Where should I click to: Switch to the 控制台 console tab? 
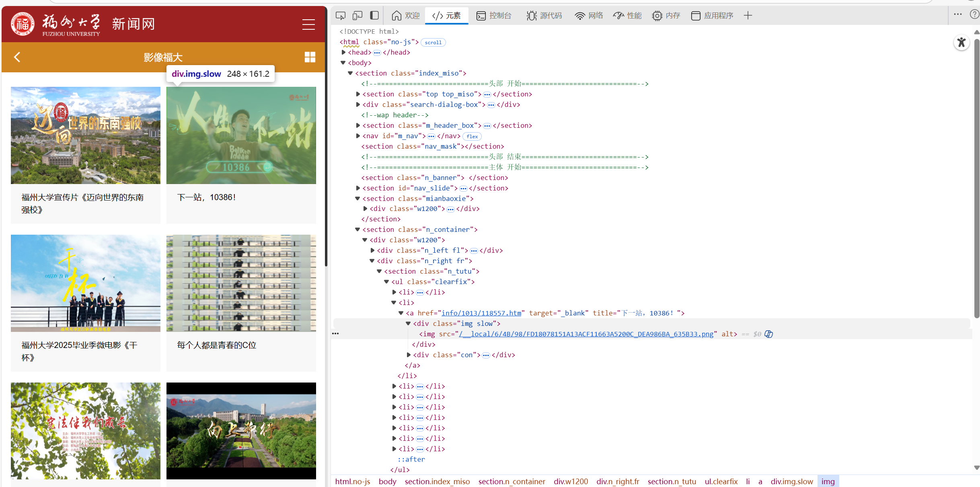point(494,16)
